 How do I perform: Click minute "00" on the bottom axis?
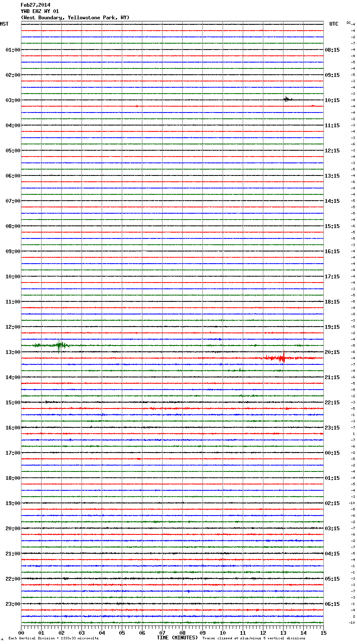coord(21,633)
